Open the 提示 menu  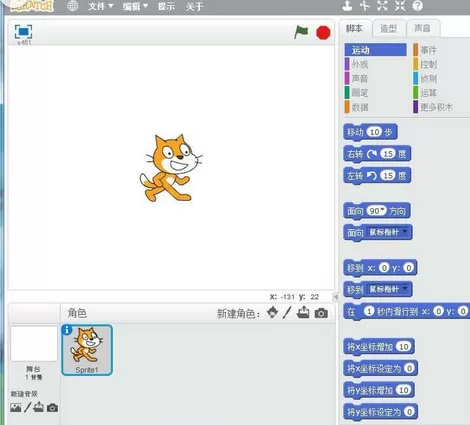(166, 6)
